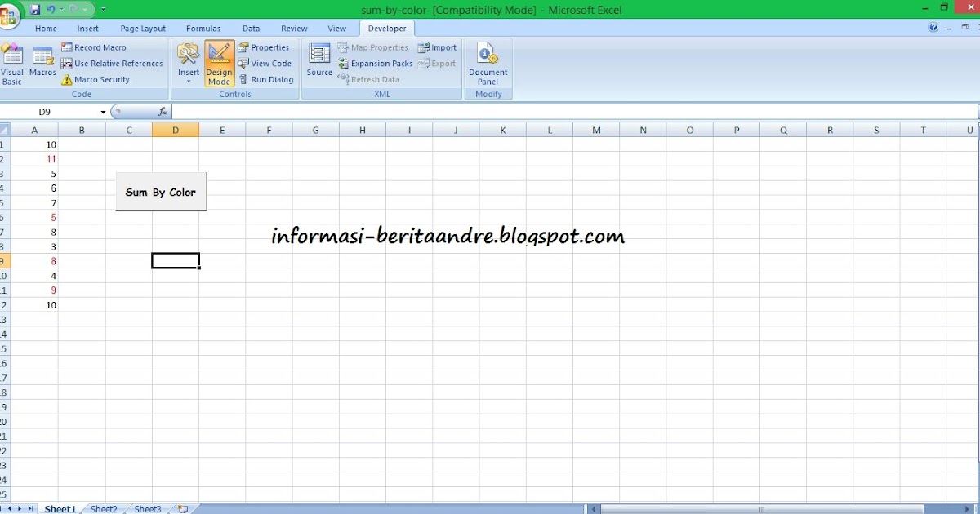Select cell A8 containing 3
This screenshot has width=980, height=514.
34,246
